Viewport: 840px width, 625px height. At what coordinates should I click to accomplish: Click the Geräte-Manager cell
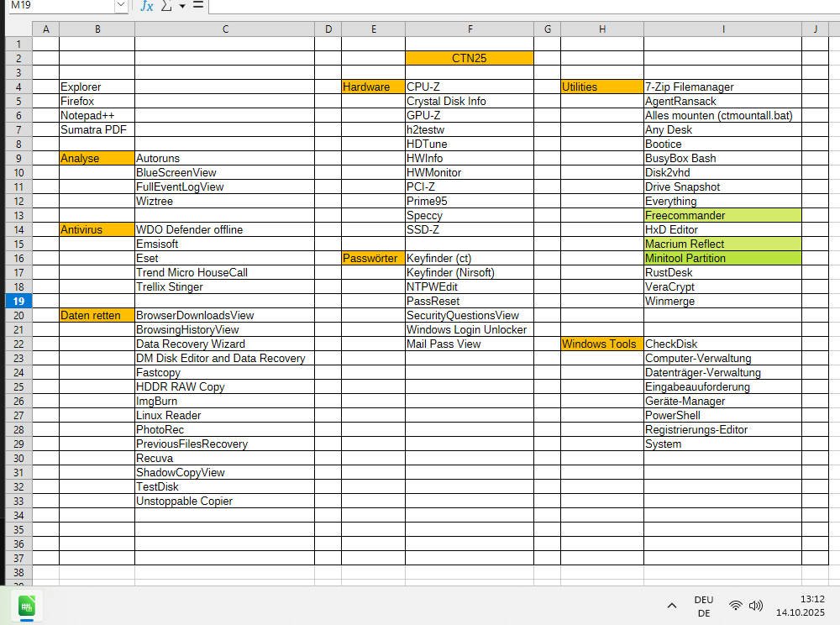(x=723, y=402)
